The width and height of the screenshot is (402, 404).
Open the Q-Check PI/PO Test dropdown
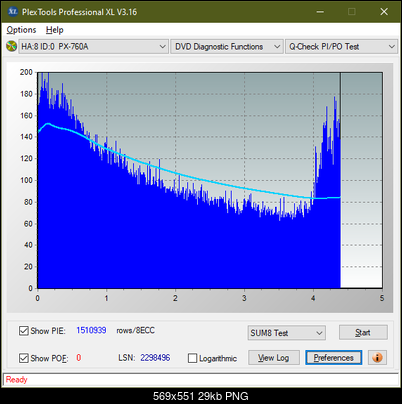341,46
